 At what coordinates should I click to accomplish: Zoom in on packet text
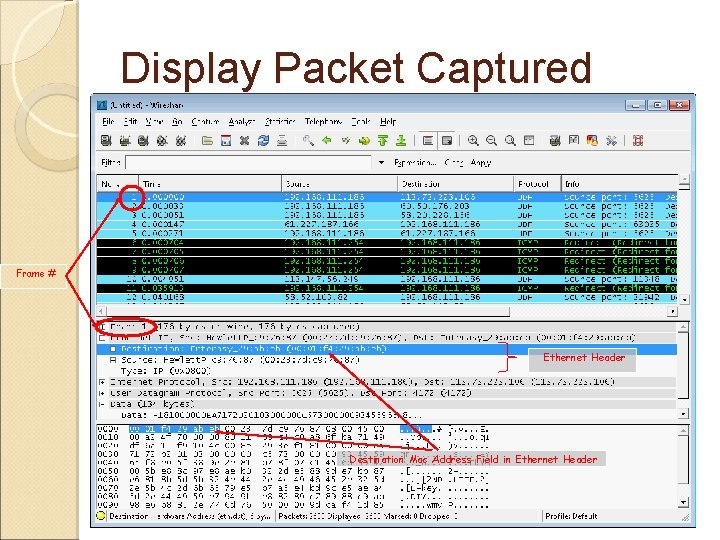473,141
